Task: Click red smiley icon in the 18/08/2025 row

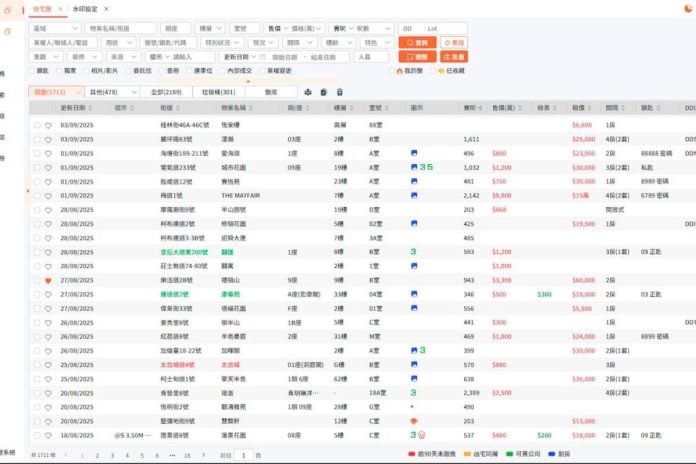Action: (422, 435)
